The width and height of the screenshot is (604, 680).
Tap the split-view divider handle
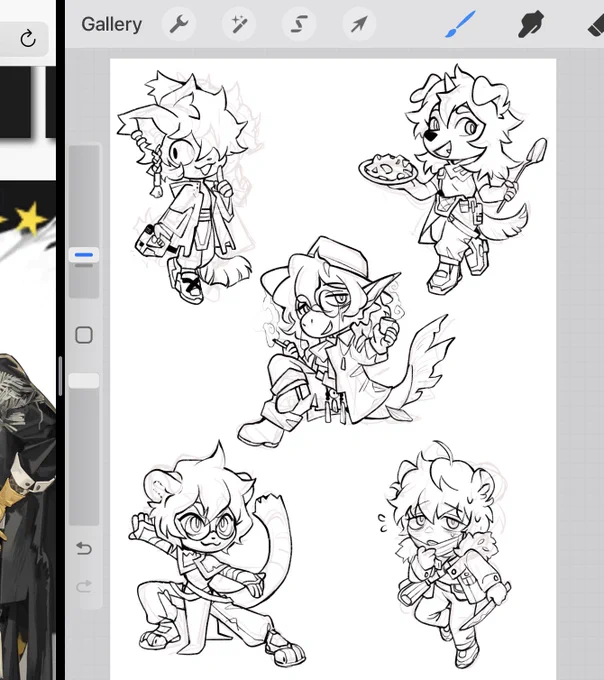60,376
